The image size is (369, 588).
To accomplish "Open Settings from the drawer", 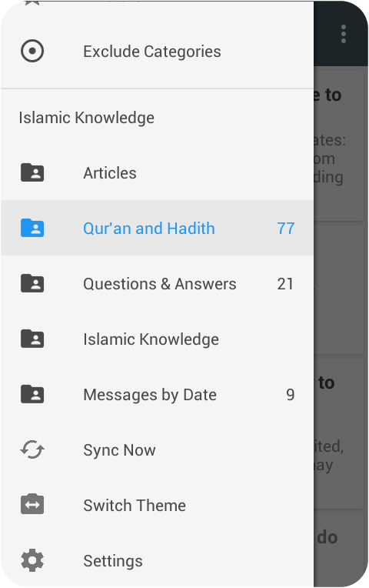I will pyautogui.click(x=157, y=560).
